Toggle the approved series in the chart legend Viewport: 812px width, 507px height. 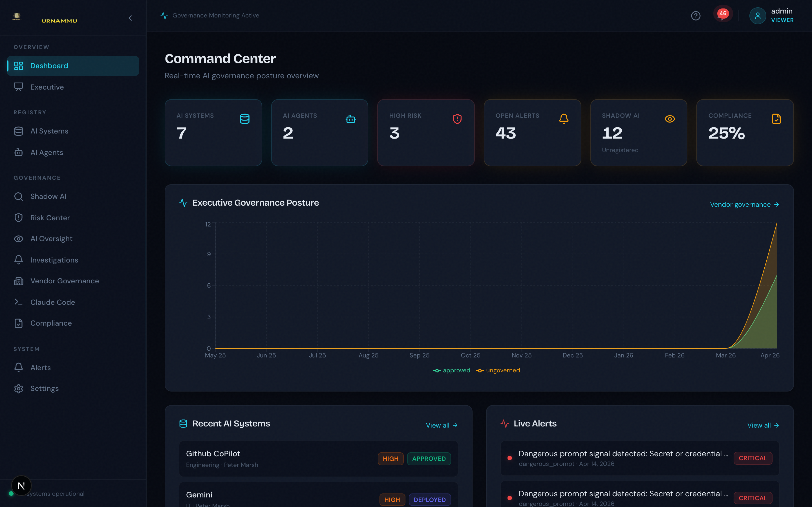coord(451,370)
